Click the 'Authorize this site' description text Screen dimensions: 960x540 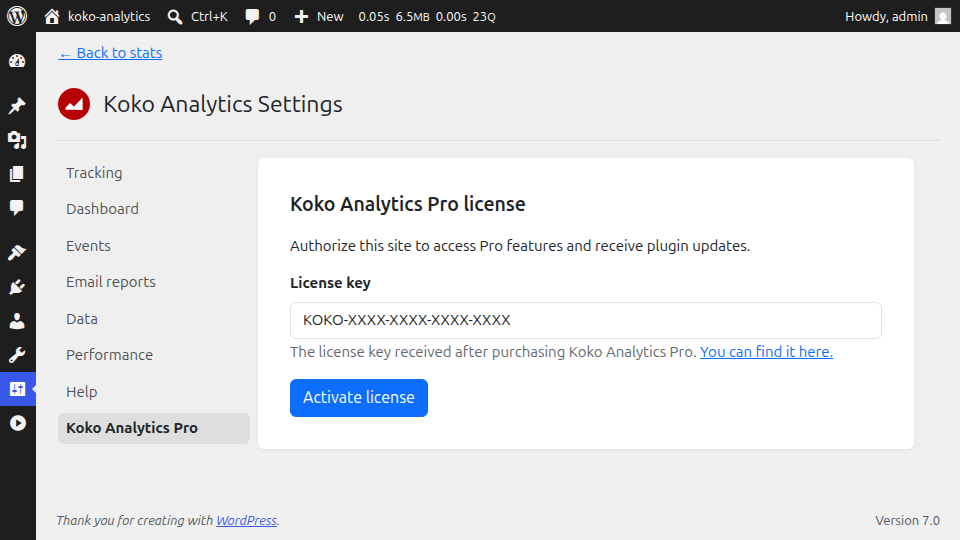(520, 246)
